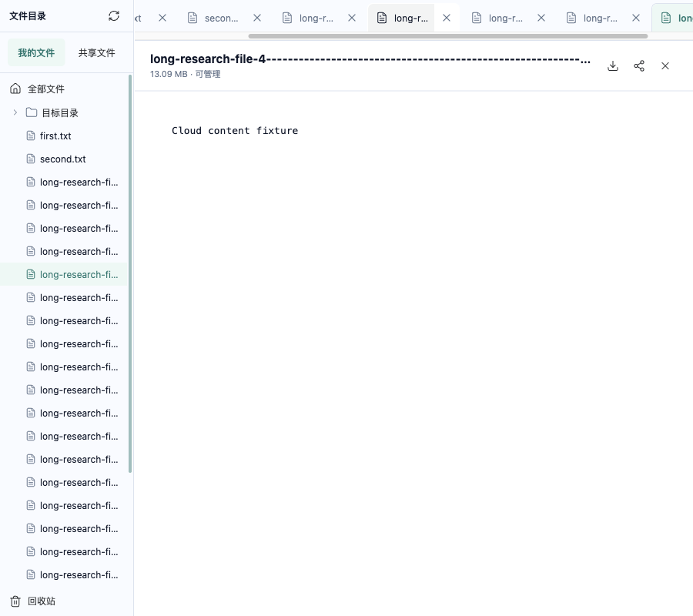Click the document icon beside first.txt
Screen dimensions: 693x616
point(31,136)
